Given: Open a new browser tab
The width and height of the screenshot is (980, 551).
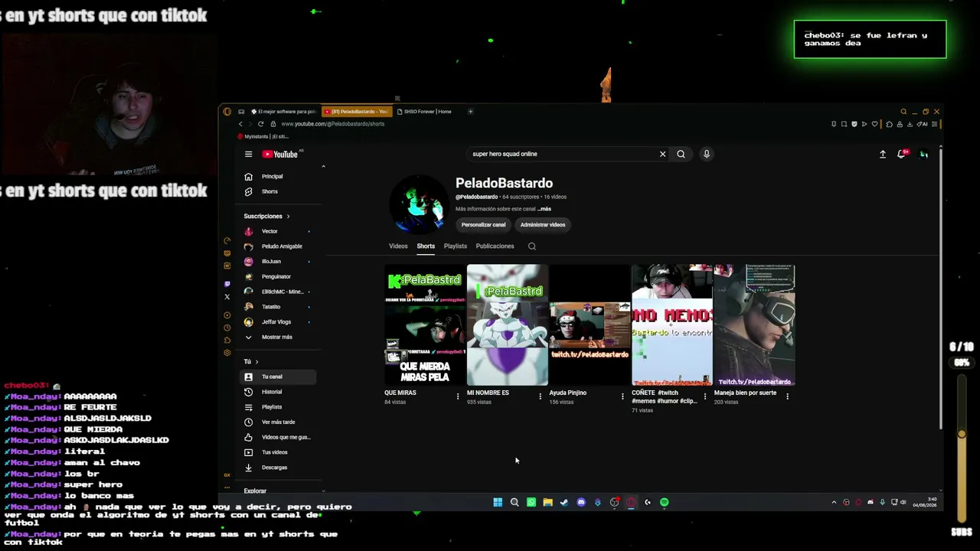Looking at the screenshot, I should coord(470,112).
